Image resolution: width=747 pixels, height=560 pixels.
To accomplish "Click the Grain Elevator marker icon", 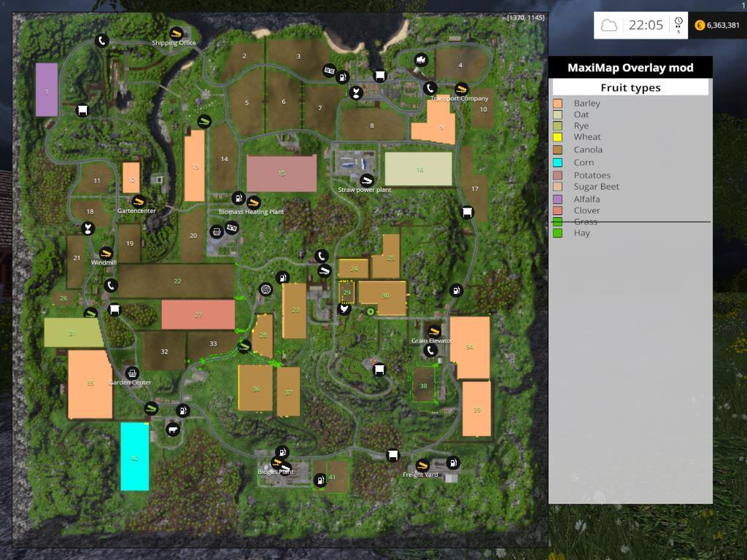I will [x=434, y=332].
